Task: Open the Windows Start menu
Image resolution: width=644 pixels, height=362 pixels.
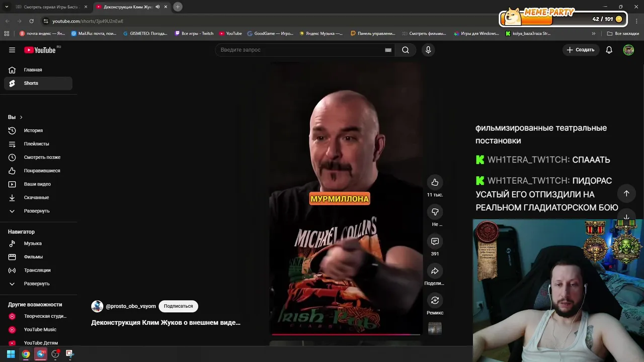Action: click(11, 354)
